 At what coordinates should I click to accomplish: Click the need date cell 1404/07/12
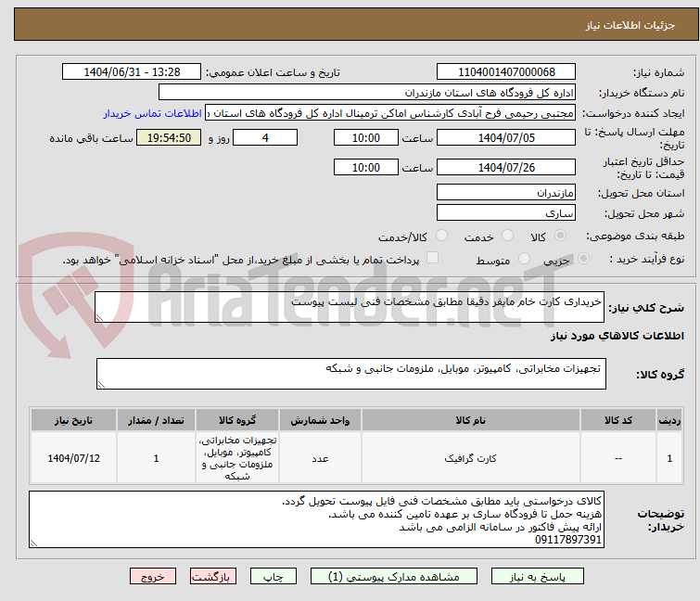pyautogui.click(x=73, y=458)
